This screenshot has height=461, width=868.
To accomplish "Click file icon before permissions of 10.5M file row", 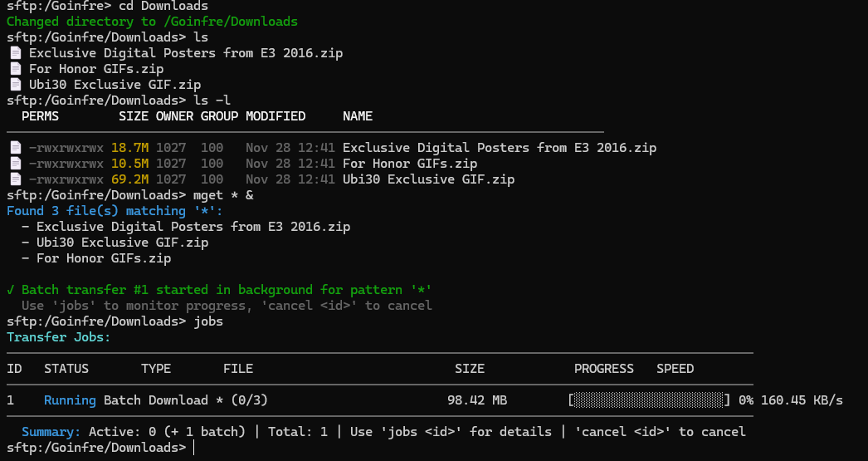I will [15, 164].
